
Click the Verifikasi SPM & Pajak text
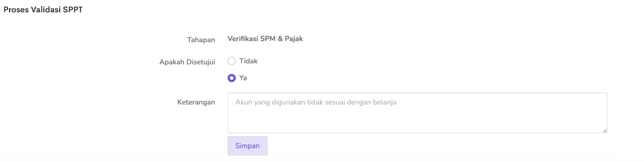coord(265,39)
